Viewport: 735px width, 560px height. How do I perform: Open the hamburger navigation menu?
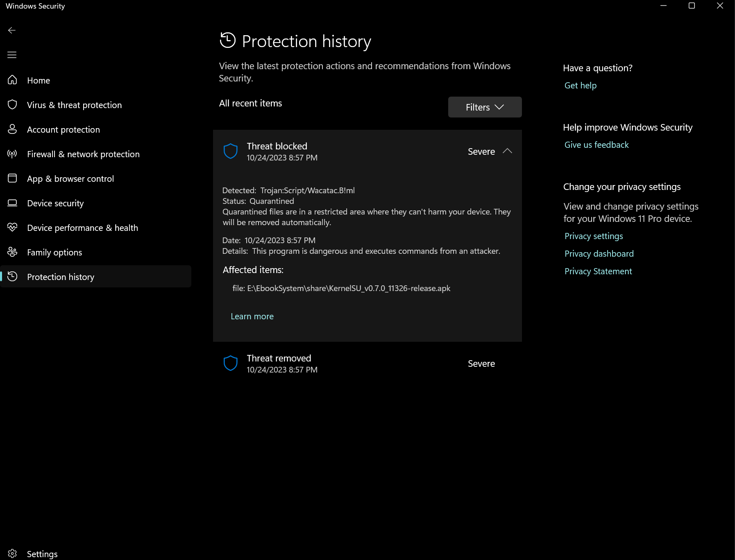click(x=12, y=54)
